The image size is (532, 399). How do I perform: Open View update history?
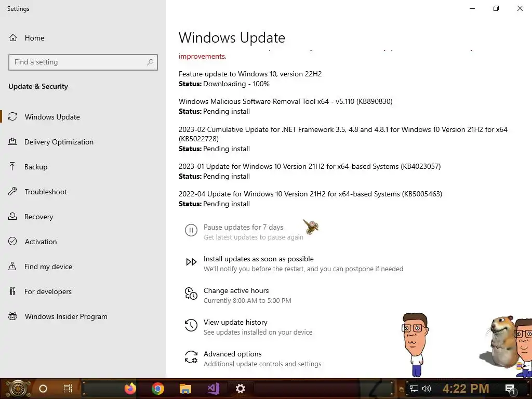235,322
